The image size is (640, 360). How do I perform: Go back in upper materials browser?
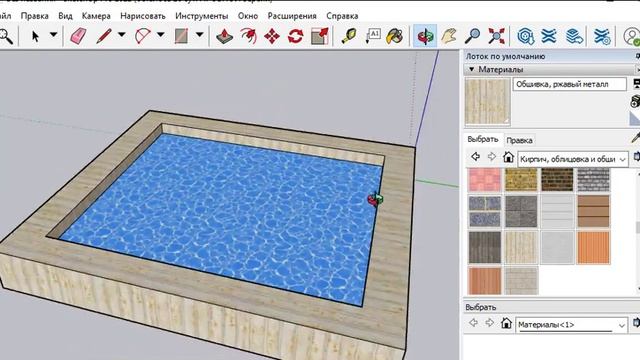click(475, 156)
